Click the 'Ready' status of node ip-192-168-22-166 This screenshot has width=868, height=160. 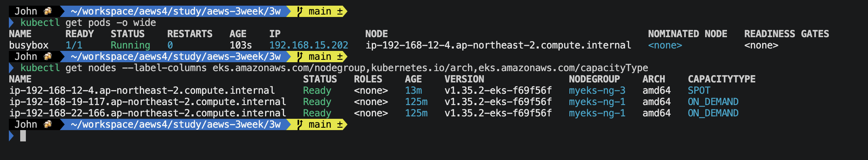(x=317, y=113)
